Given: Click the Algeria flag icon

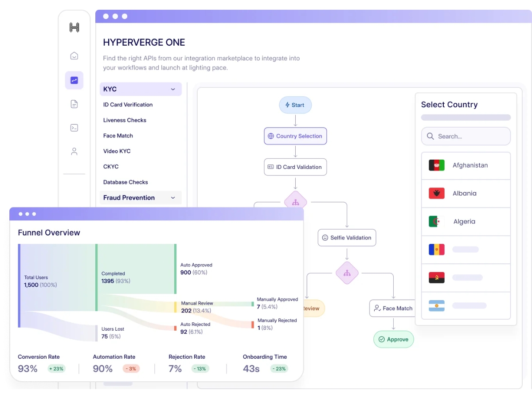Looking at the screenshot, I should (x=437, y=222).
